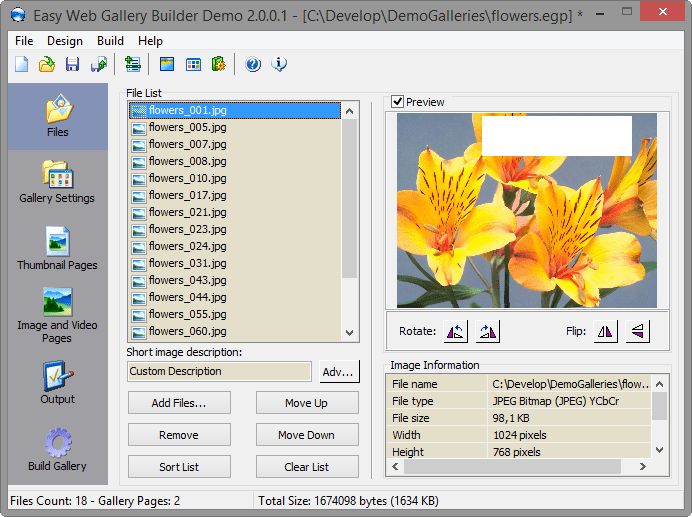Click the Remove button
Screen dimensions: 692x517
[179, 435]
